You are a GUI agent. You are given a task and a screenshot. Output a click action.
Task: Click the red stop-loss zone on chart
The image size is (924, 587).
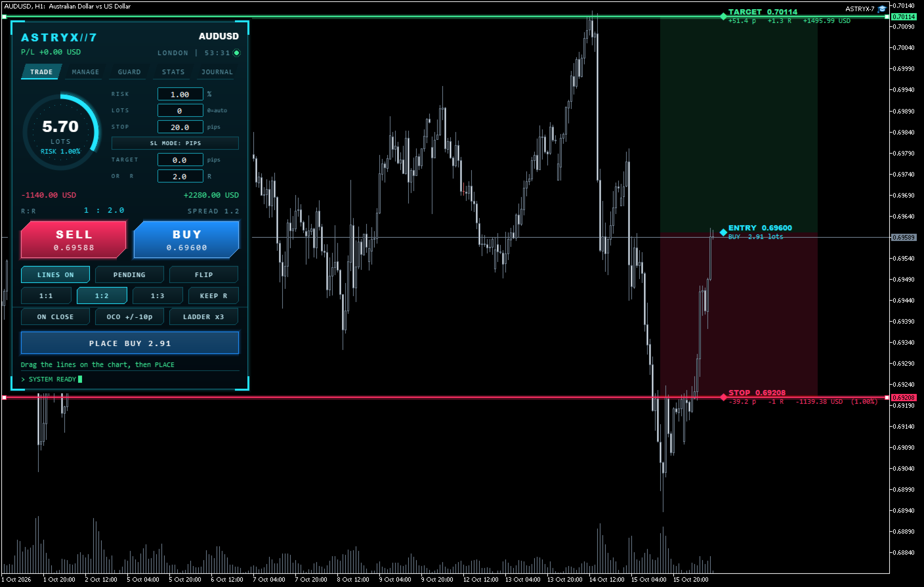pos(739,315)
